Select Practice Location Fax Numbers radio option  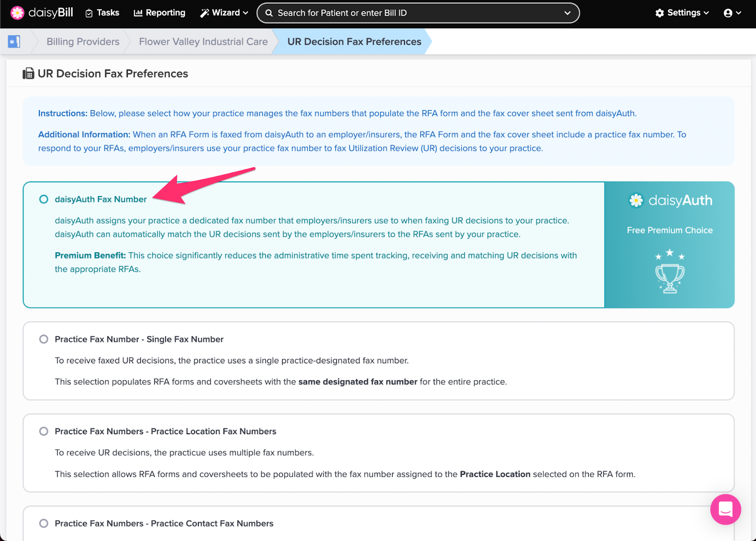[43, 431]
